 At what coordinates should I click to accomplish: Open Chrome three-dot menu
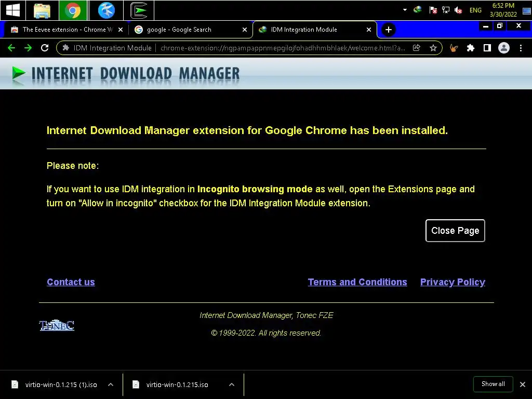pos(521,48)
